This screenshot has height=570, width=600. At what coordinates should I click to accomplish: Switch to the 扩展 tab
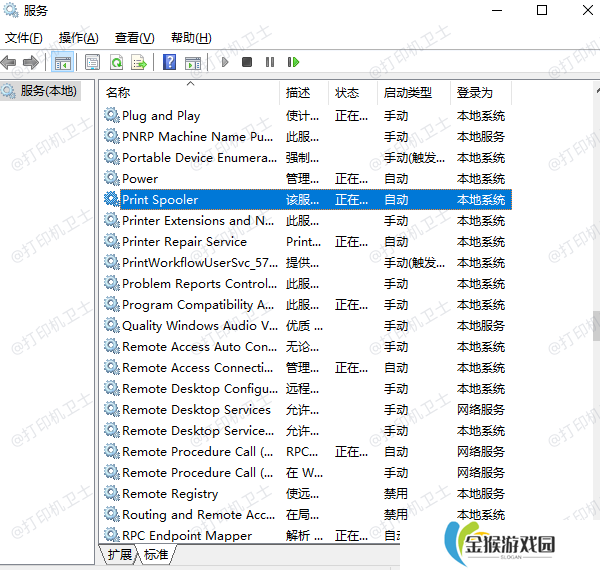[119, 554]
